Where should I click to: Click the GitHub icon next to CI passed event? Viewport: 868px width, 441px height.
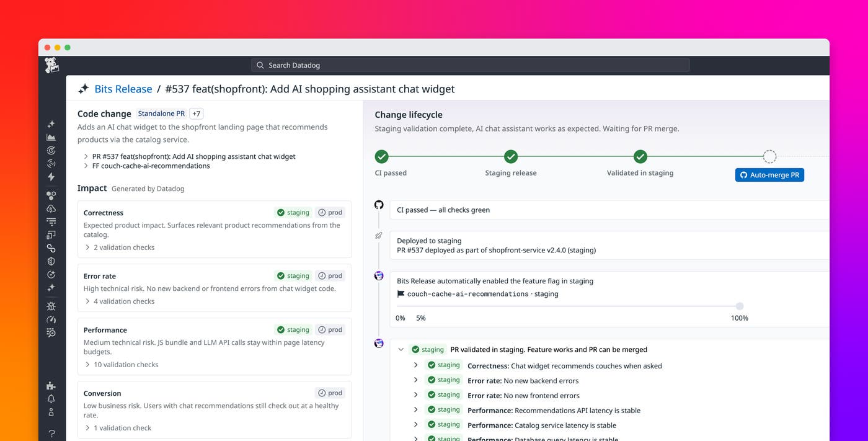point(379,205)
